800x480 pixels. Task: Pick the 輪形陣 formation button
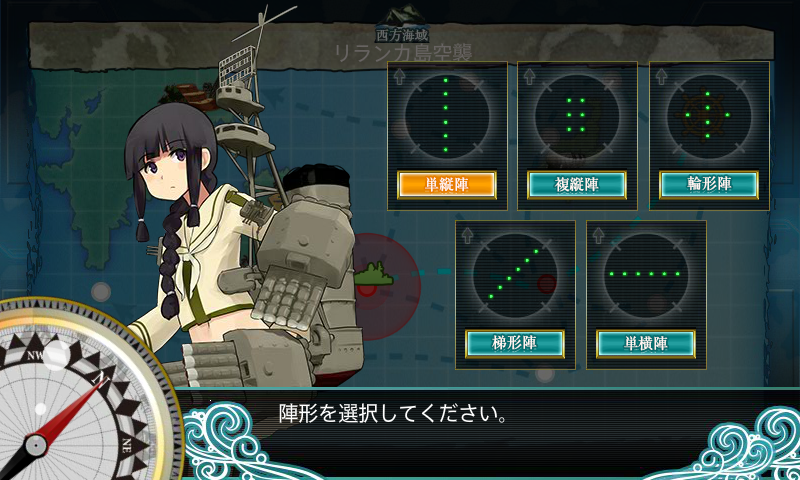point(709,184)
